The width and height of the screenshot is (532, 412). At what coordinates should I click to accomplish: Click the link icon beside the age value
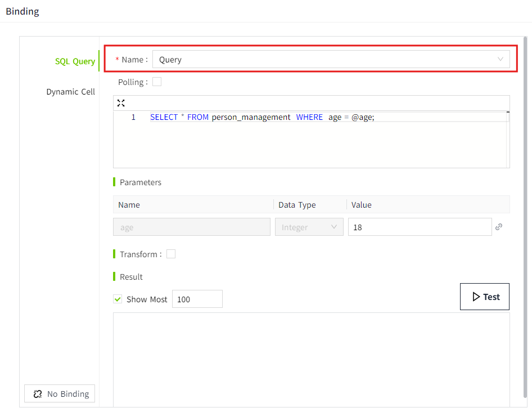[x=499, y=227]
